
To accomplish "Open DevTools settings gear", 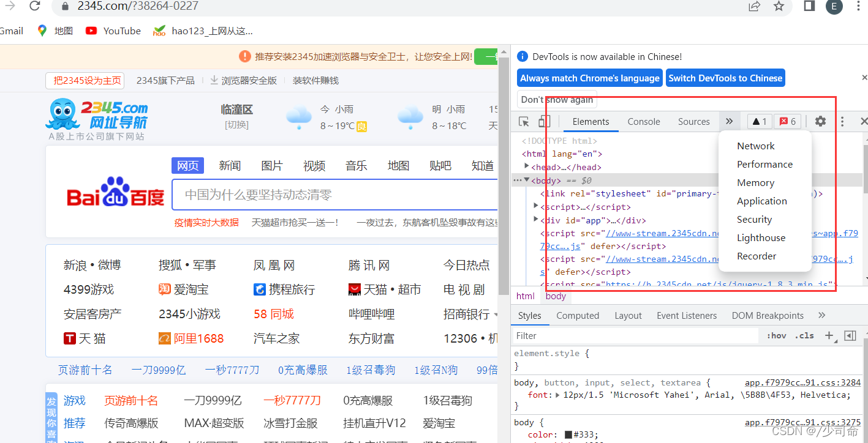I will (820, 121).
